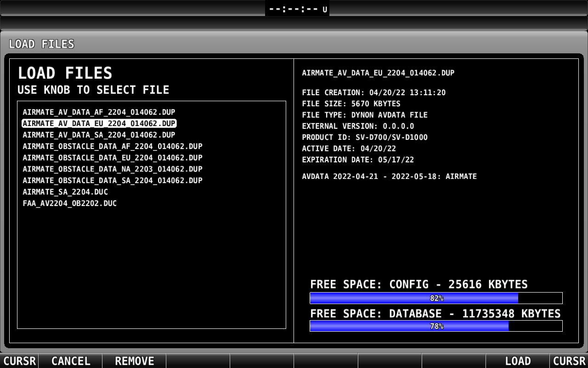Click the LOAD FILES title bar label
This screenshot has width=588, height=368.
coord(41,44)
